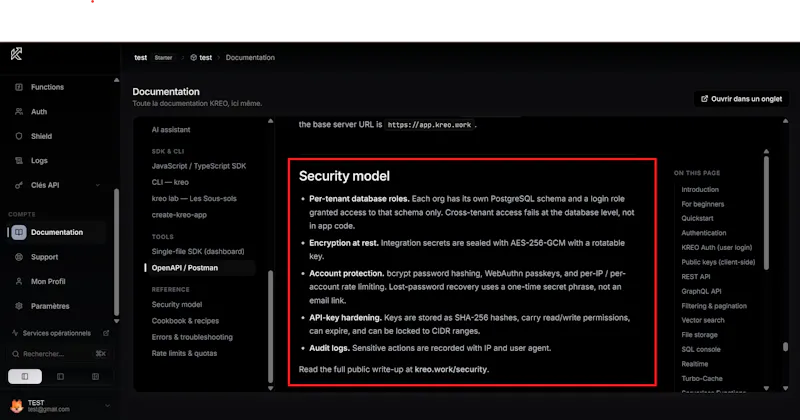
Task: Click the magnifier search icon
Action: [16, 354]
